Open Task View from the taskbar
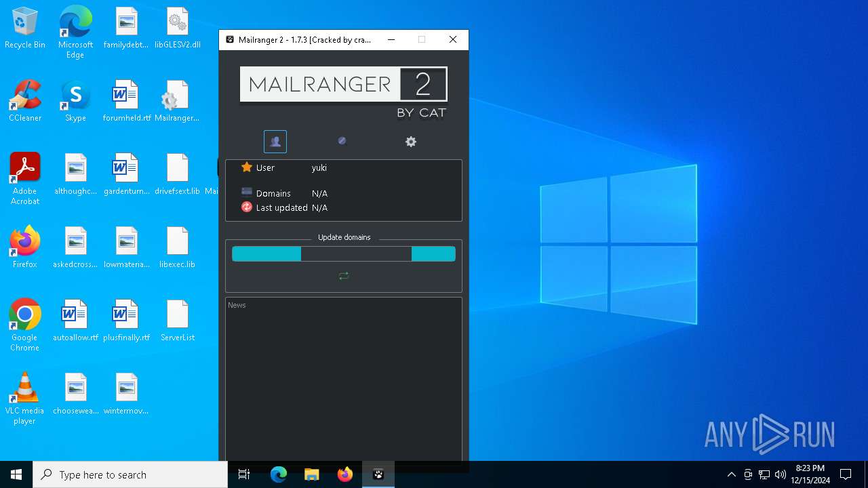 (x=244, y=474)
